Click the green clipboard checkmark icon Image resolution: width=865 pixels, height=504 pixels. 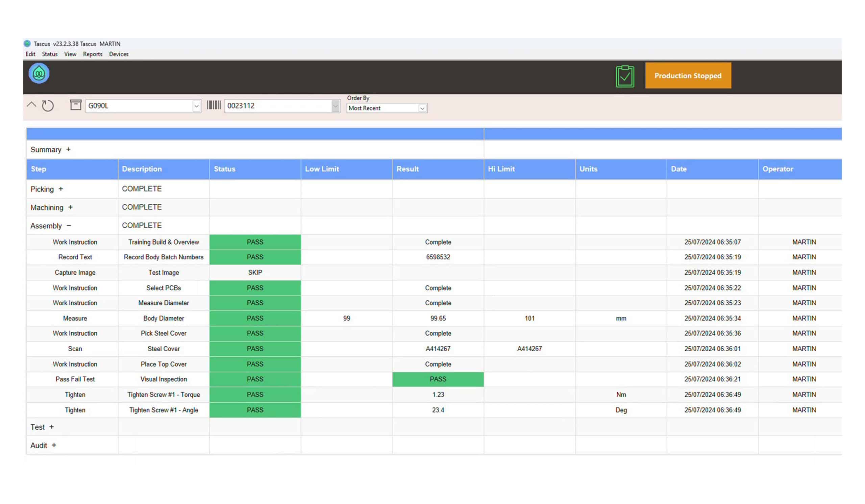[625, 76]
